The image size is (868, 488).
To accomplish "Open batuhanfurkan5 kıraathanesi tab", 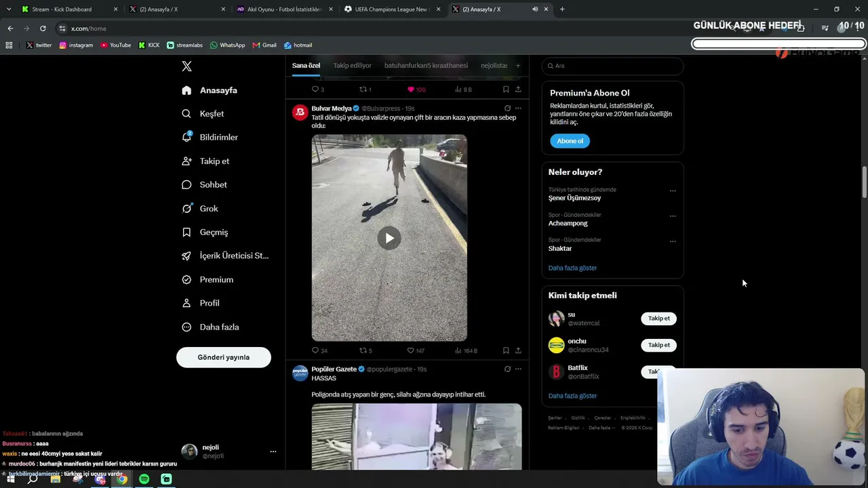I will point(426,66).
